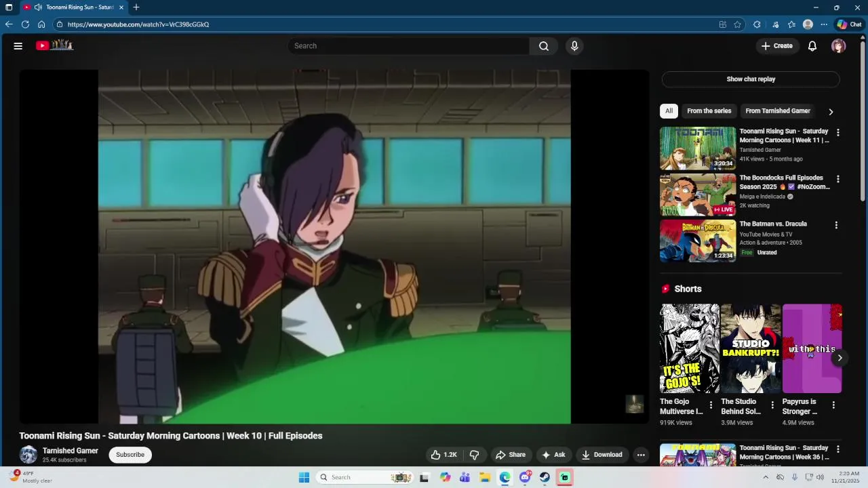Viewport: 868px width, 488px height.
Task: Show next Shorts with the arrow
Action: click(840, 358)
